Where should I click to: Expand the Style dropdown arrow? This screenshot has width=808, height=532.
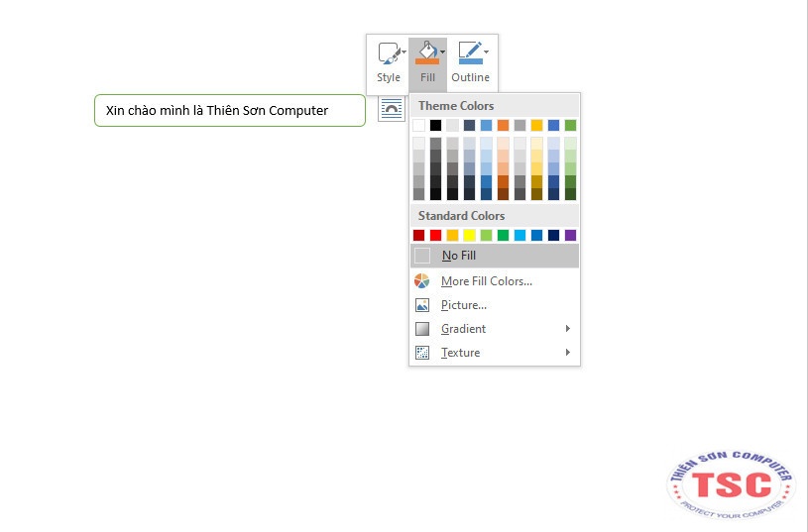pyautogui.click(x=403, y=52)
